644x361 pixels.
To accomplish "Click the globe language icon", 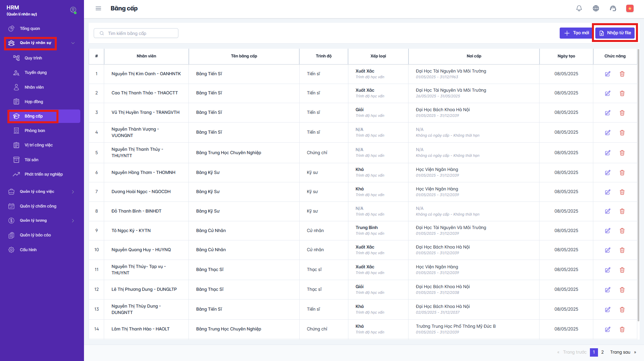I will (596, 8).
